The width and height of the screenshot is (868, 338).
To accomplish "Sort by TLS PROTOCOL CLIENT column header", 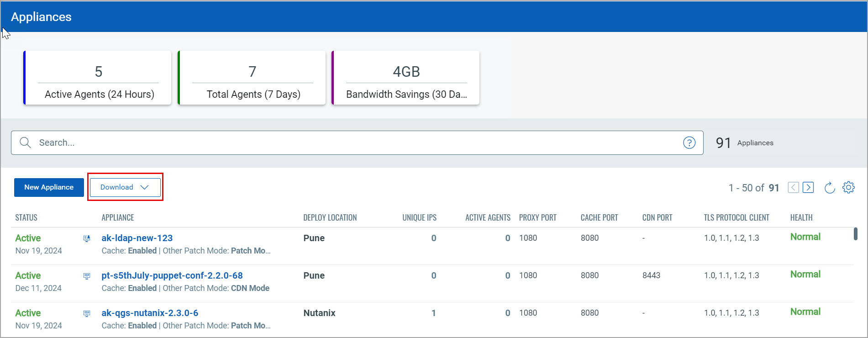I will 736,217.
